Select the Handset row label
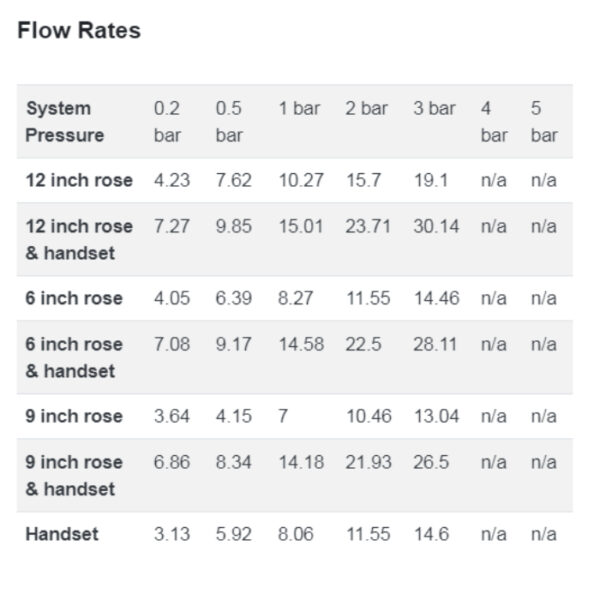The image size is (600, 600). [62, 534]
